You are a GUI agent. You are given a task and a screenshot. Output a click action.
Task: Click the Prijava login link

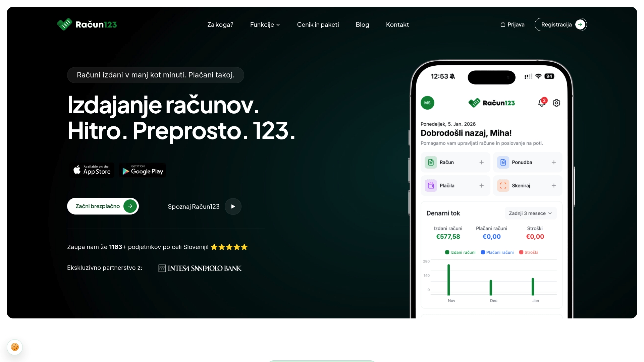(513, 24)
